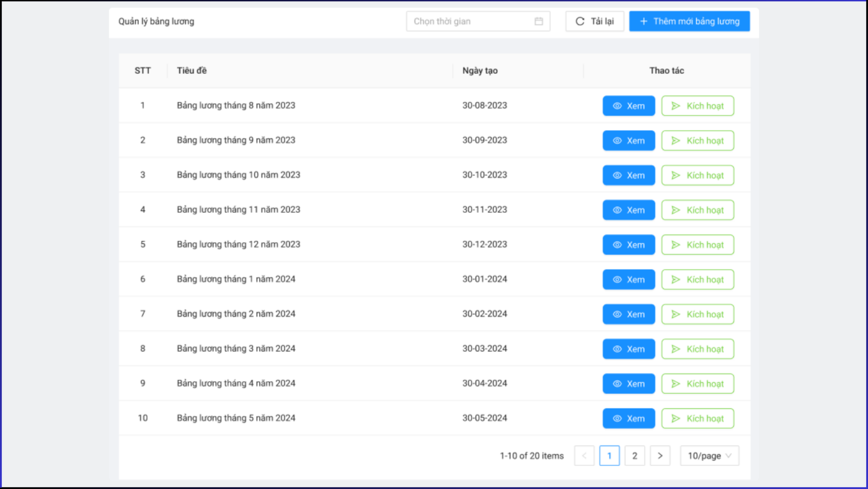Click date cell 30-11-2023
The height and width of the screenshot is (489, 868).
[x=485, y=210]
